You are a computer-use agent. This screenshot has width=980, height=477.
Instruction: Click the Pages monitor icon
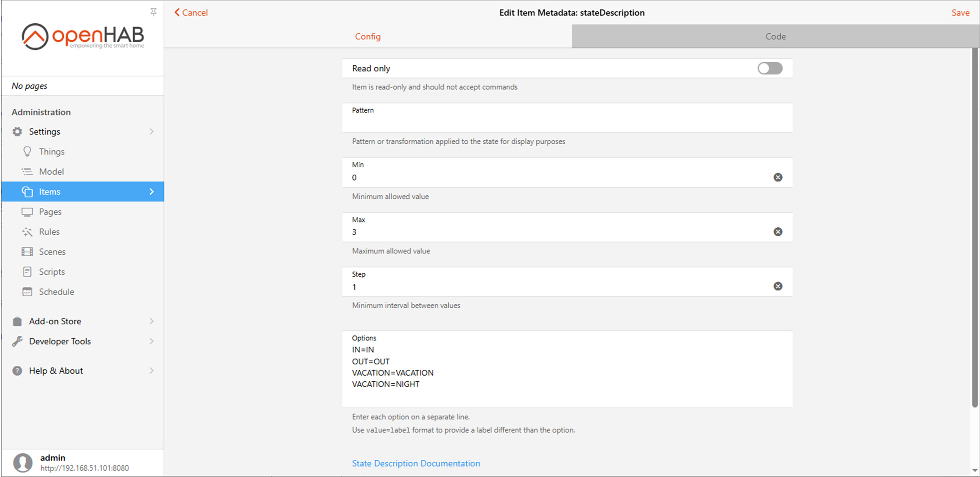[27, 211]
